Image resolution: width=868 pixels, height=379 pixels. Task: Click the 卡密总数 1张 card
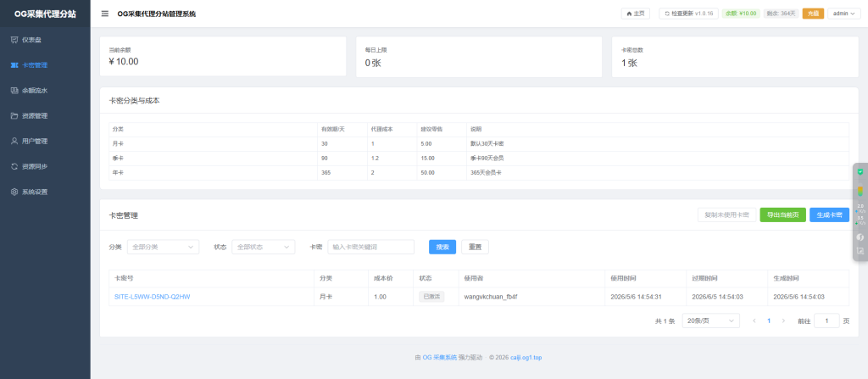(x=735, y=57)
